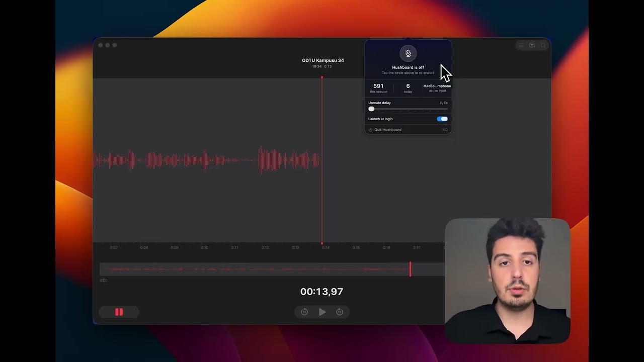Click the 0:16 mark on the timeline ruler
This screenshot has width=644, height=362.
386,247
